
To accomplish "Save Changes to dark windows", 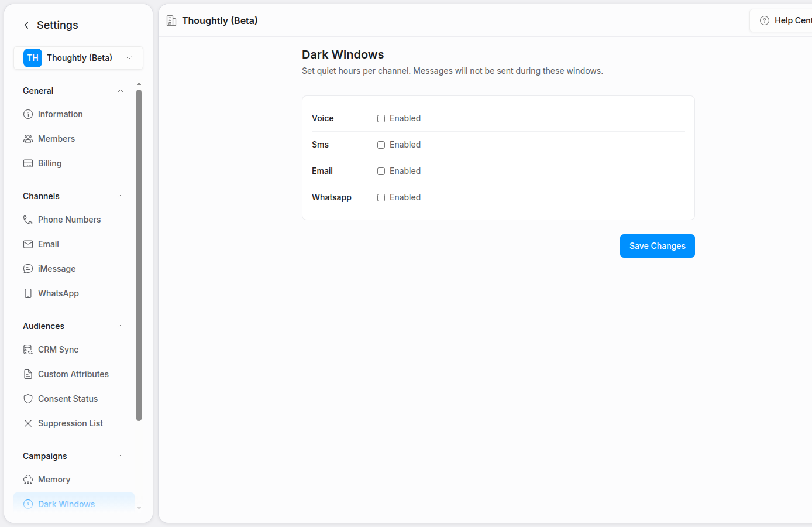I will pos(658,246).
